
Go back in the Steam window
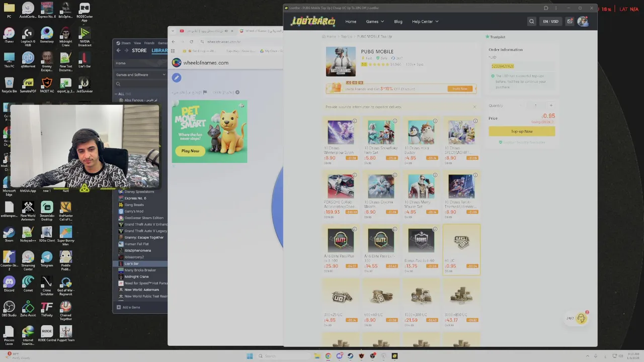(x=119, y=50)
